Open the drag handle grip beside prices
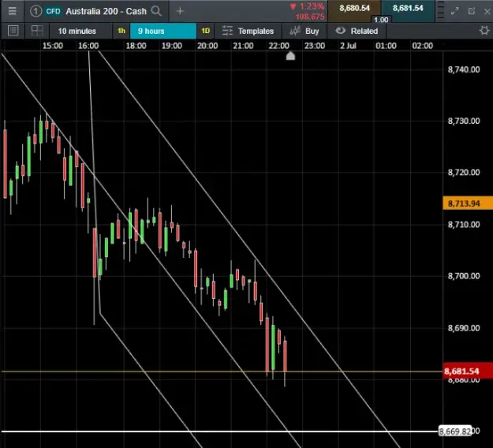 pyautogui.click(x=441, y=10)
